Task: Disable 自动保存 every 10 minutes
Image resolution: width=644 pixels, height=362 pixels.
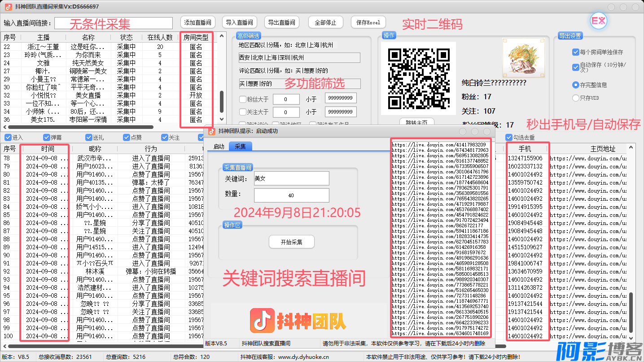Action: [x=576, y=67]
